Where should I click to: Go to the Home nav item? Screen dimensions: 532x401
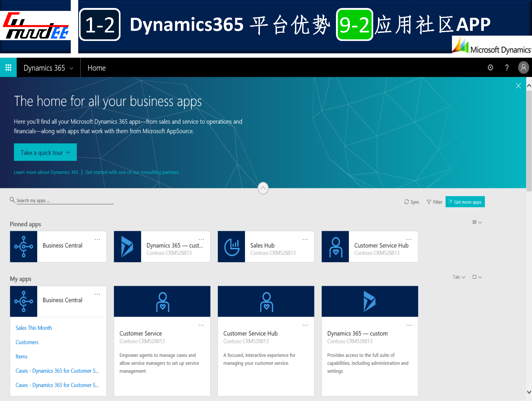(x=97, y=68)
